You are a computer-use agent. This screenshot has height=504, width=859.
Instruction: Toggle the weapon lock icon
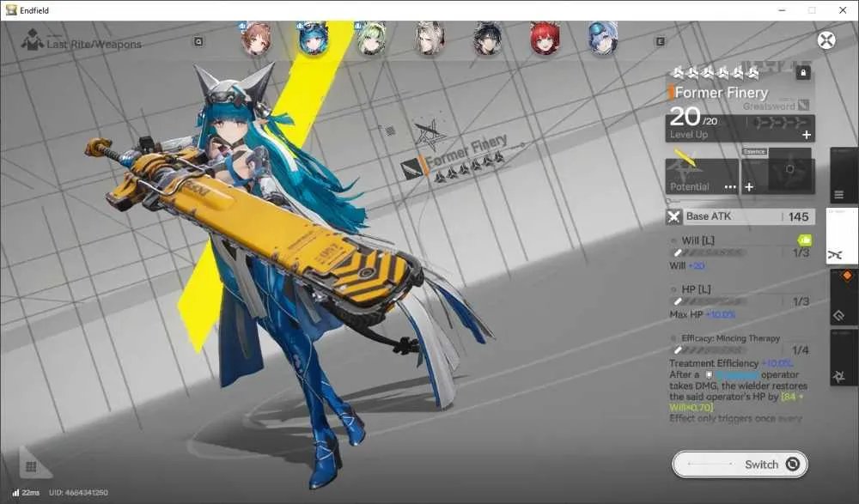coord(802,72)
